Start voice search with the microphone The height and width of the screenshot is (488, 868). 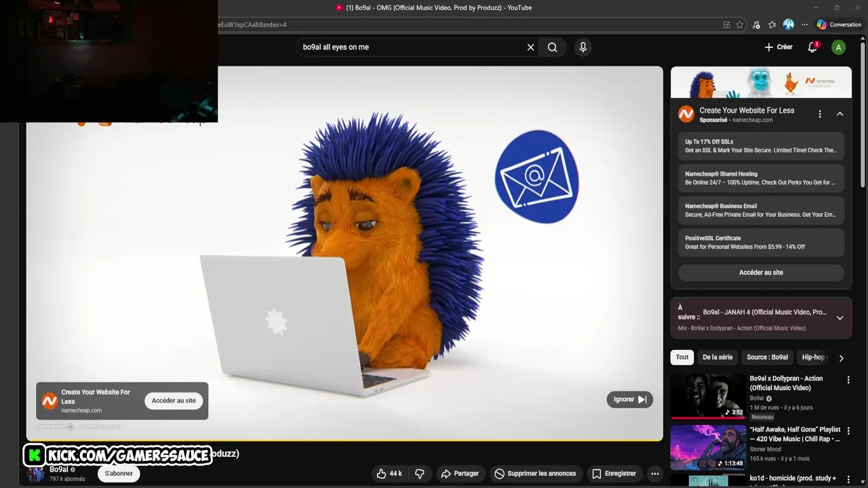[583, 47]
